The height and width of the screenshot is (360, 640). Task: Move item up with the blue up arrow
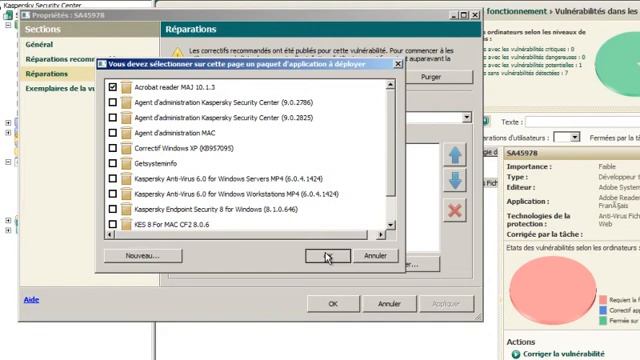point(455,154)
